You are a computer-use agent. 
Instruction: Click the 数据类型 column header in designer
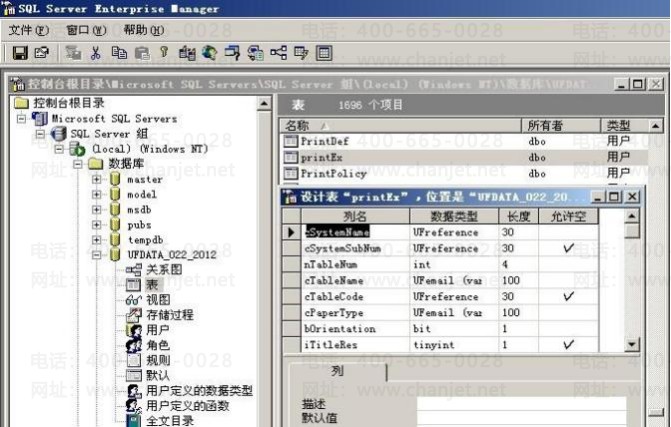click(454, 216)
